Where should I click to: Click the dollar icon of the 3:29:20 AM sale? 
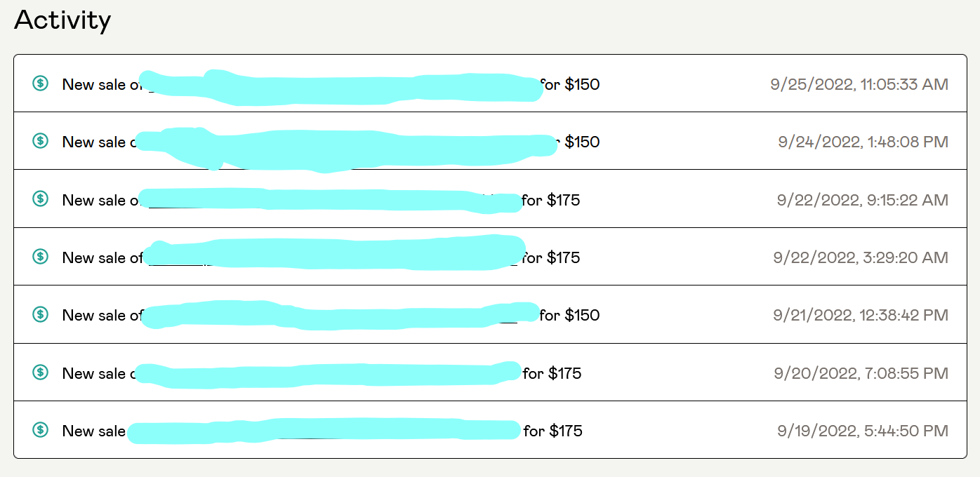[x=41, y=257]
